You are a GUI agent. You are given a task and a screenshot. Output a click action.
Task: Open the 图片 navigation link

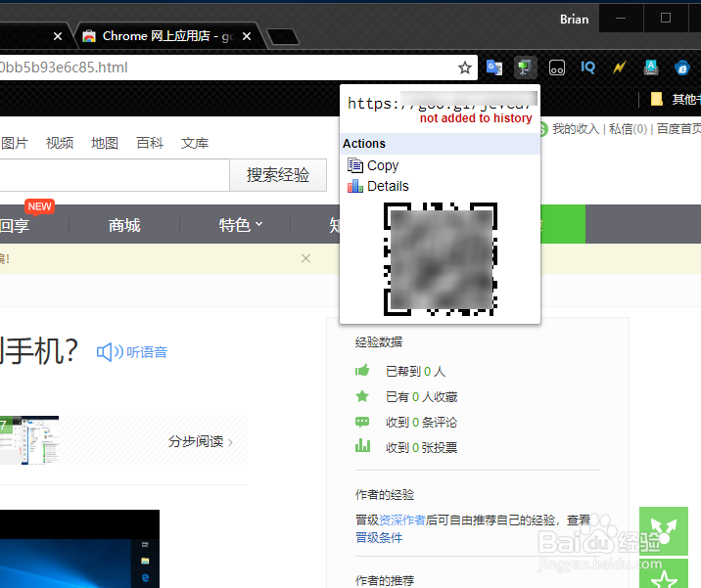[15, 143]
